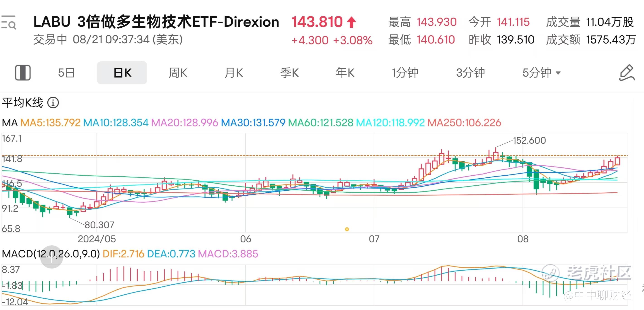Expand the 5分钟 interval dropdown arrow

click(558, 73)
